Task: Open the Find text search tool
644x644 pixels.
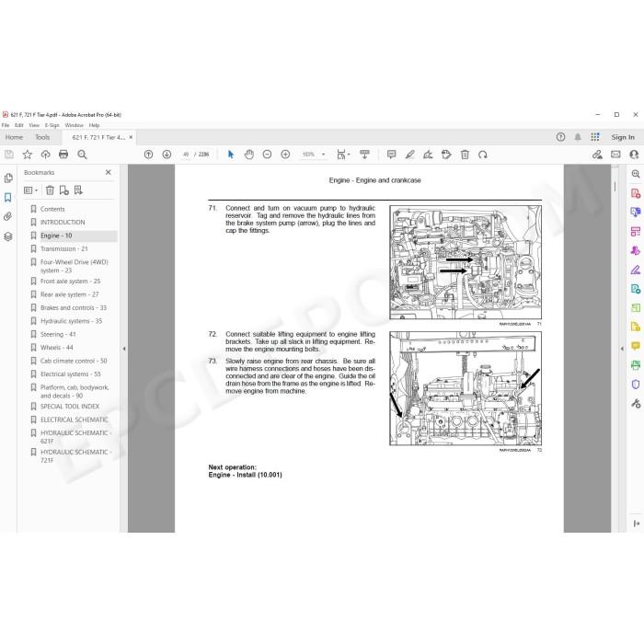Action: click(82, 155)
